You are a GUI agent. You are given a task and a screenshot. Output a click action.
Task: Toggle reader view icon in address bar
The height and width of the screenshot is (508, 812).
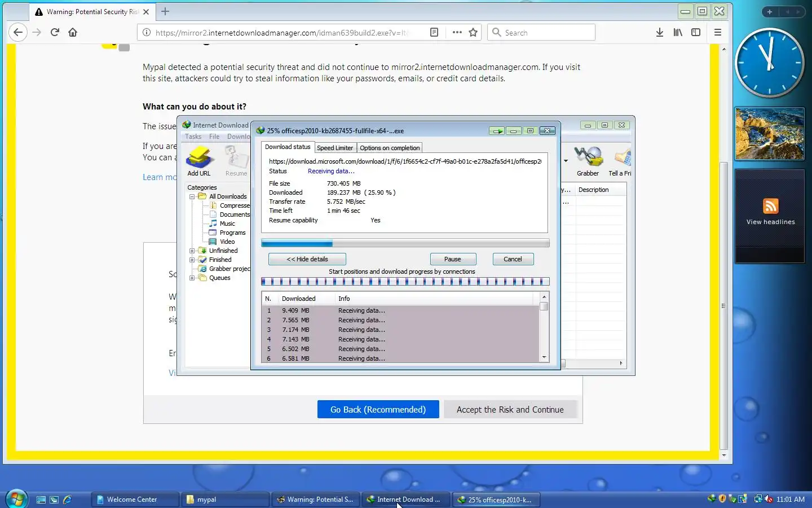pyautogui.click(x=434, y=32)
